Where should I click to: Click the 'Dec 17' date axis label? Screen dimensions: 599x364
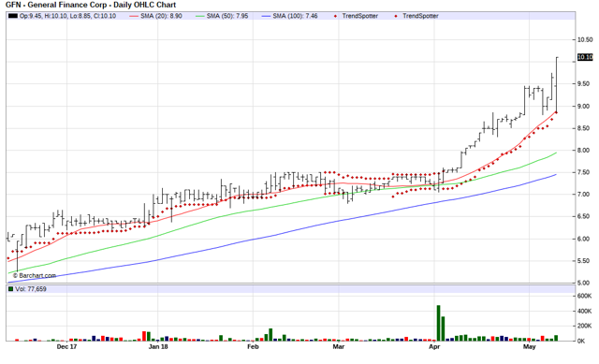(66, 347)
